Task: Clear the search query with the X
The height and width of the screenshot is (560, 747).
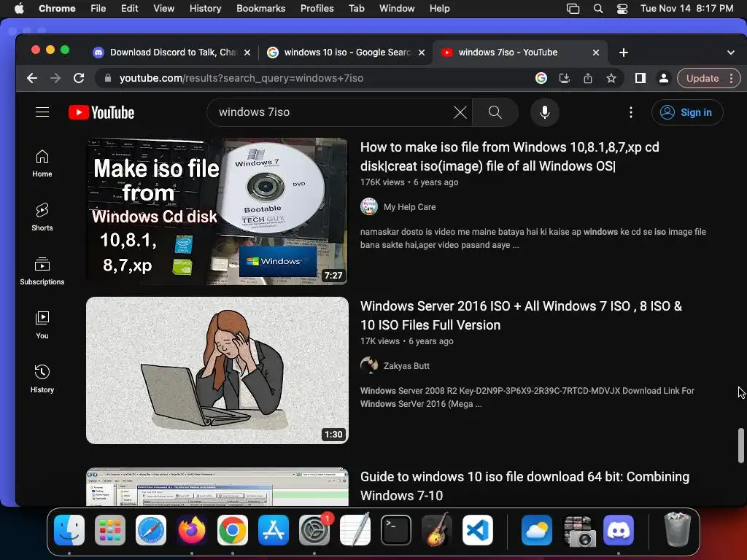Action: (460, 112)
